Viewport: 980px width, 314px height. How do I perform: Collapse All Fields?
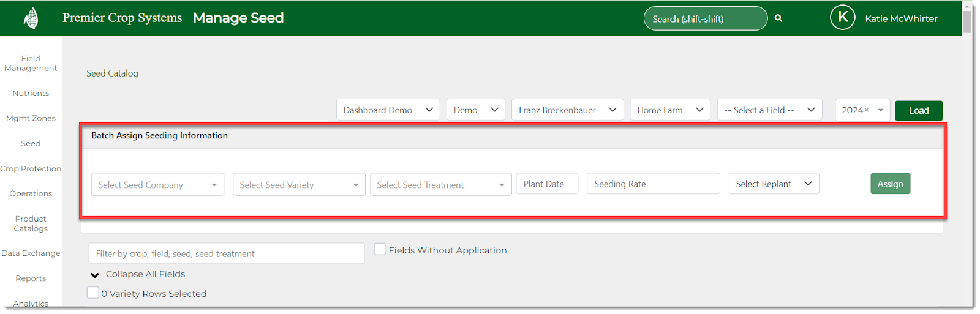click(x=145, y=274)
